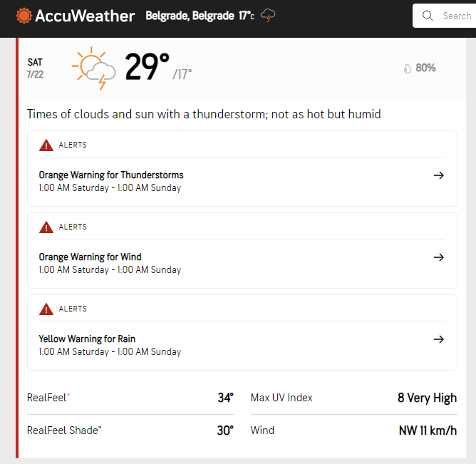This screenshot has width=476, height=464.
Task: Click the raindrop precipitation icon
Action: coord(408,68)
